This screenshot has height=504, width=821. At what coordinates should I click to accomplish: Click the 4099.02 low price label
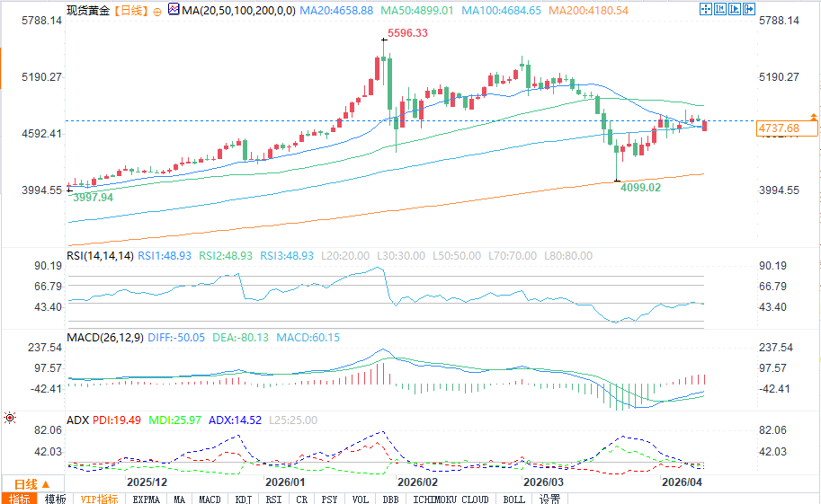click(640, 188)
